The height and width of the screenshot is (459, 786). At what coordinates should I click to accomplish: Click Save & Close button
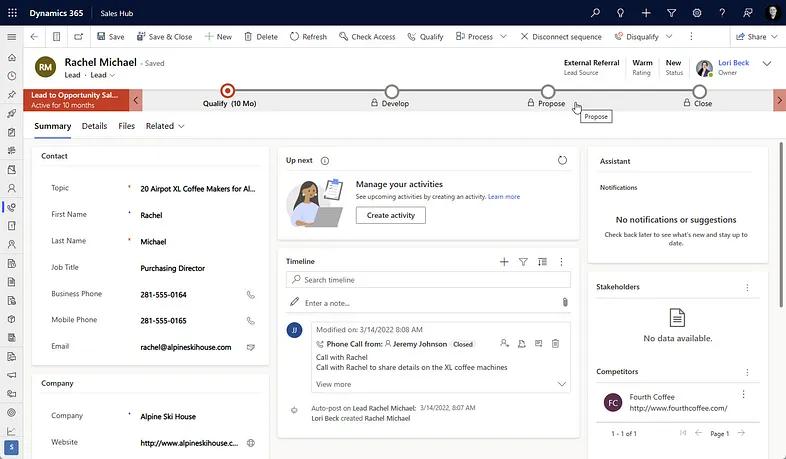[164, 37]
